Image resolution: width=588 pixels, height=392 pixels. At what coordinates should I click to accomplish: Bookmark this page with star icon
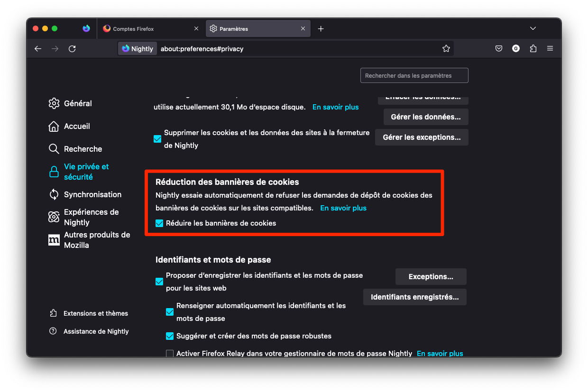coord(446,48)
